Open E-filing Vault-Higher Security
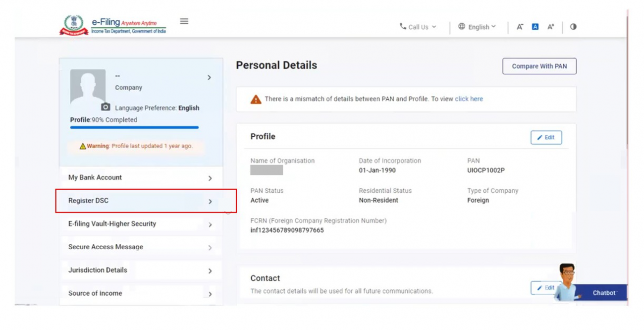 (141, 224)
